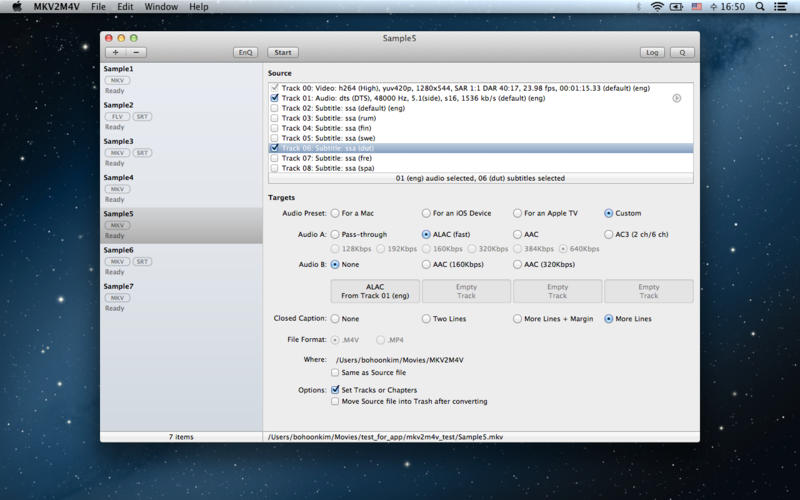
Task: Click the ALAC From Track 01 (eng) slot
Action: 375,291
